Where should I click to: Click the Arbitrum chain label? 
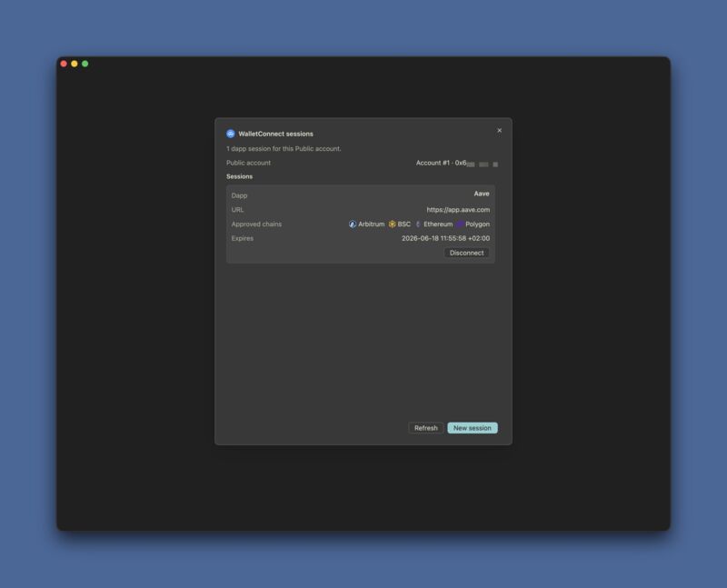[372, 224]
